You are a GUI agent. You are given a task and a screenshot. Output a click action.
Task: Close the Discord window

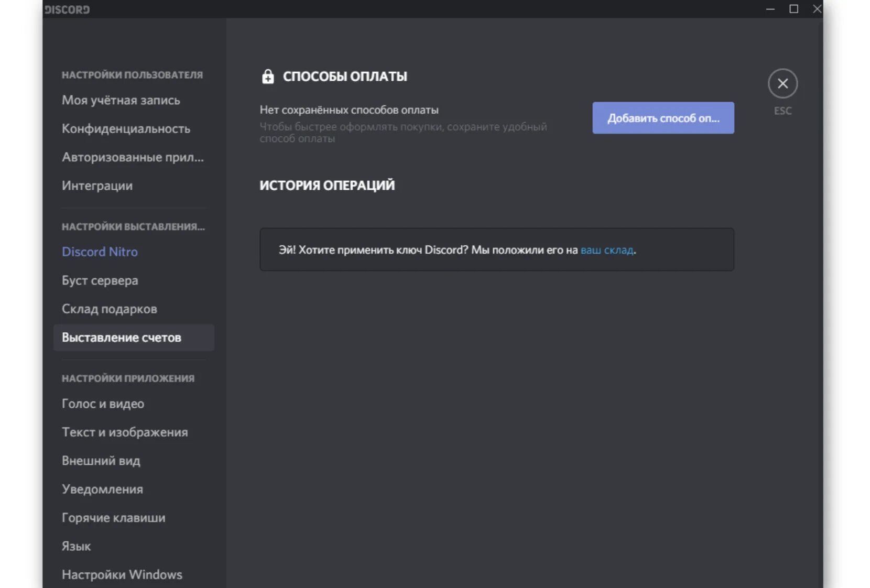[x=817, y=9]
